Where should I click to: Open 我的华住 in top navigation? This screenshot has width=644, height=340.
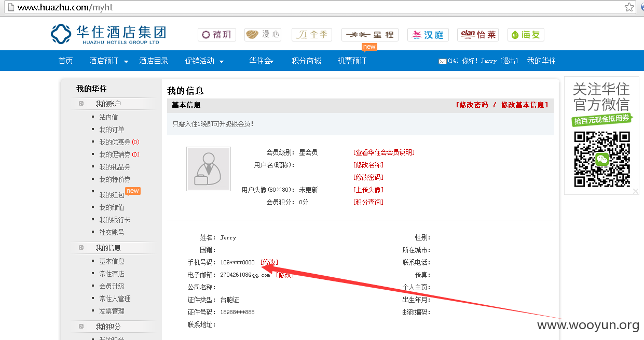[541, 61]
